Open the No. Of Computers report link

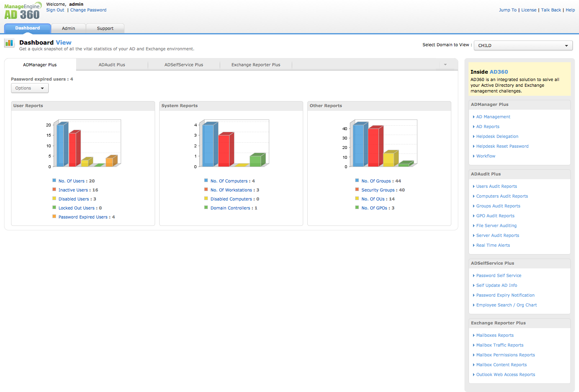pos(229,181)
